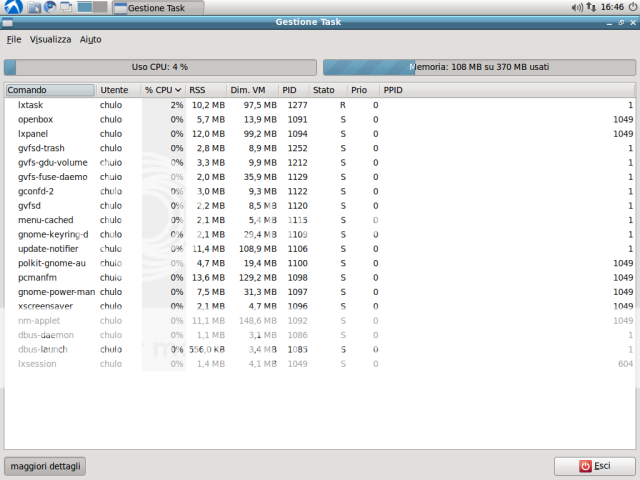Image resolution: width=640 pixels, height=480 pixels.
Task: Sort by the PID column header
Action: pos(294,90)
